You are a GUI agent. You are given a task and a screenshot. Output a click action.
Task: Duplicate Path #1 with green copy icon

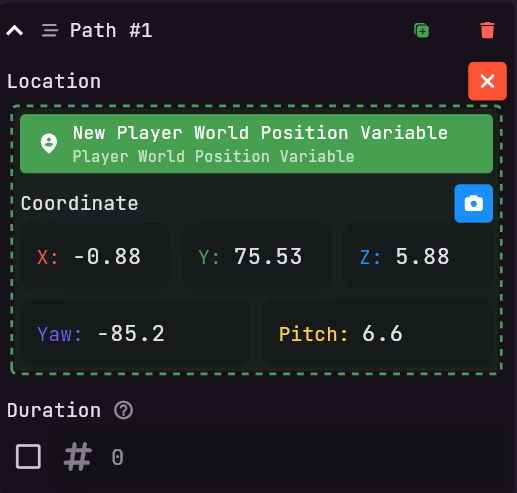pos(421,31)
